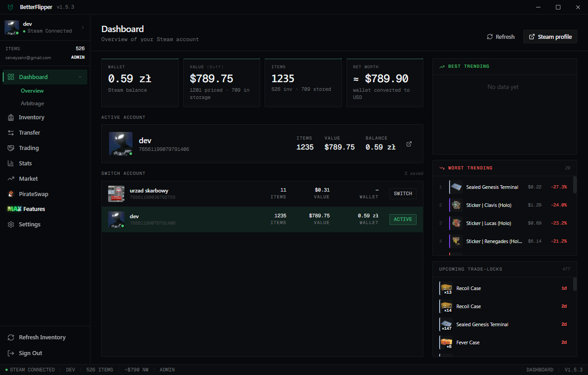Image resolution: width=588 pixels, height=375 pixels.
Task: Open external link icon beside balance 0.59 zł
Action: click(409, 144)
